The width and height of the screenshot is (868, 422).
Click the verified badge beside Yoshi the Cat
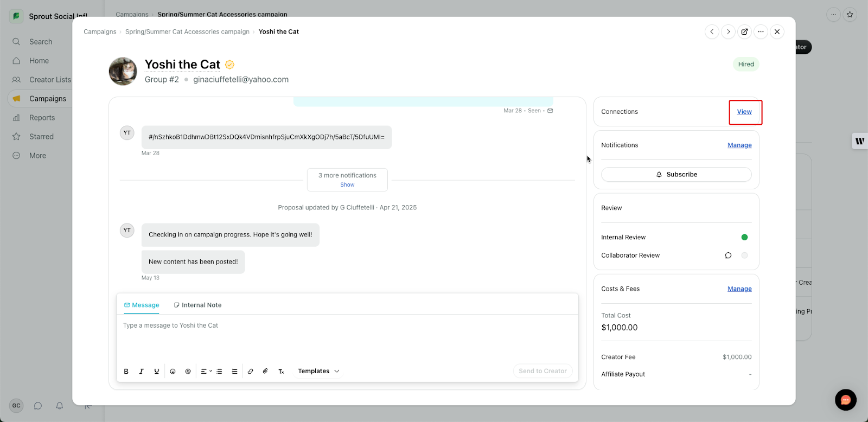click(229, 65)
